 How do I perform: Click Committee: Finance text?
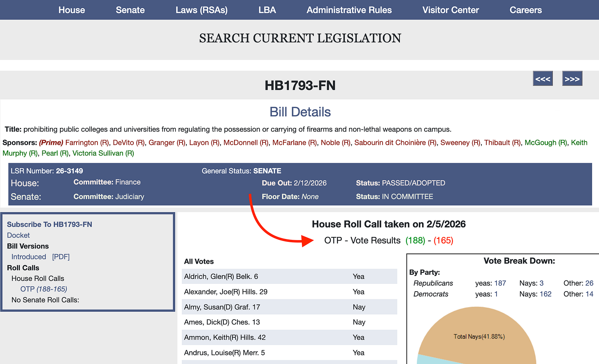107,182
